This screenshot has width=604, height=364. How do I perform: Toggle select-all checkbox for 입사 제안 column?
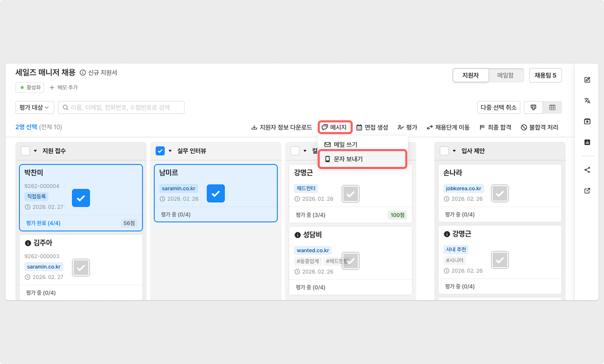coord(444,151)
